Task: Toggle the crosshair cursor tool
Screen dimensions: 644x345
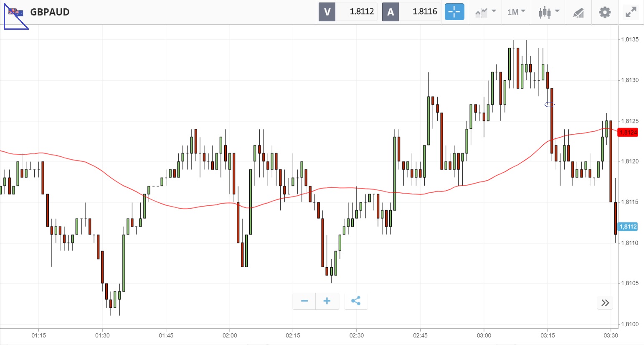Action: point(454,12)
